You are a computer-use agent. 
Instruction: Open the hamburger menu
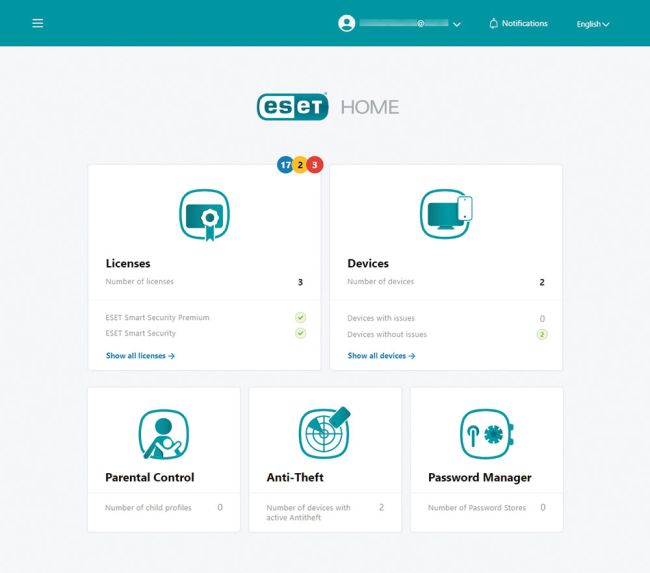click(x=38, y=23)
